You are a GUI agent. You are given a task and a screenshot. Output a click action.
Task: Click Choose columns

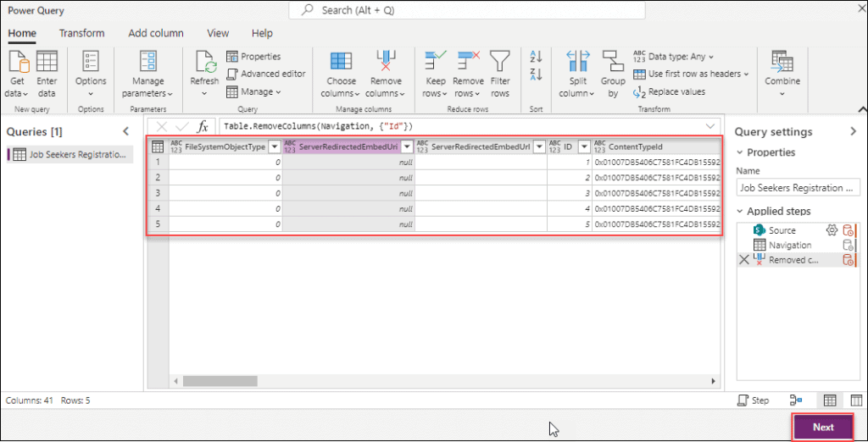(x=341, y=75)
